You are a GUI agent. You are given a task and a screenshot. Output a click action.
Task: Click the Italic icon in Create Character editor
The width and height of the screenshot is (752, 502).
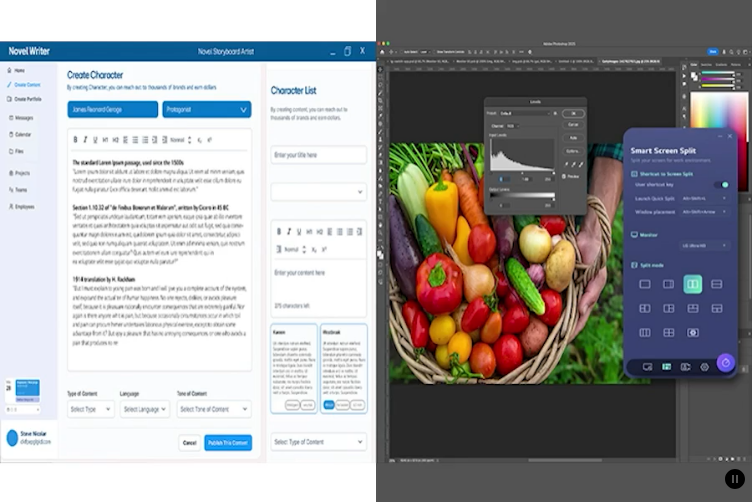tap(87, 139)
